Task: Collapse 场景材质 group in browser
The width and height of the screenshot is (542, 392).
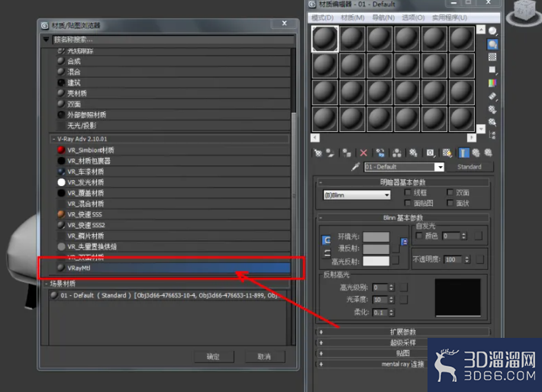Action: [x=47, y=284]
